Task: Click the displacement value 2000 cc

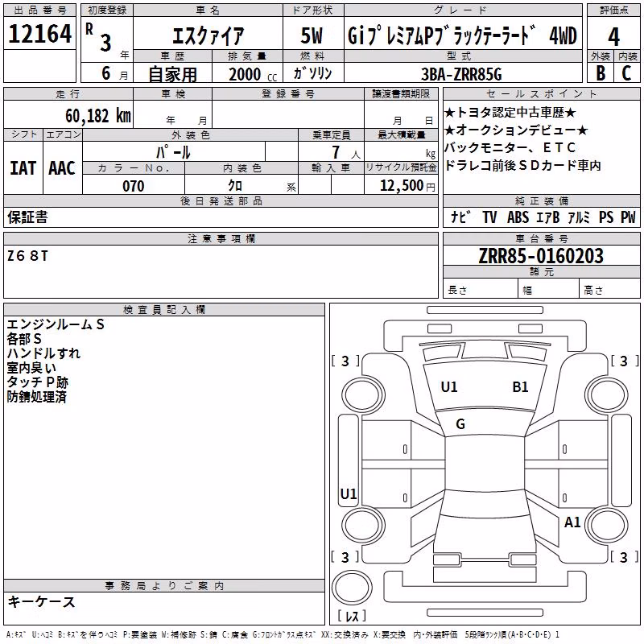Action: pyautogui.click(x=253, y=74)
